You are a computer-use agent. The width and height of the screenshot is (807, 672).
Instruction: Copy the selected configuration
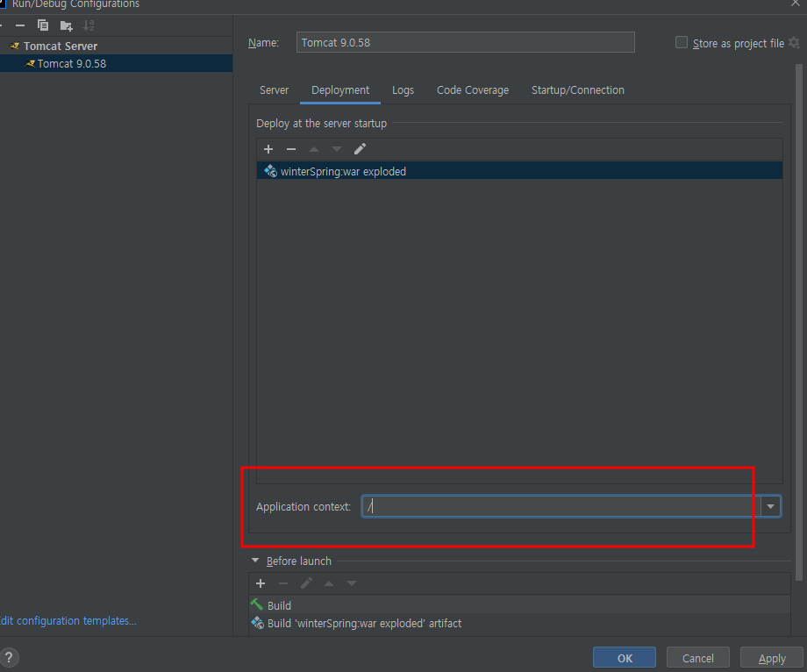43,25
